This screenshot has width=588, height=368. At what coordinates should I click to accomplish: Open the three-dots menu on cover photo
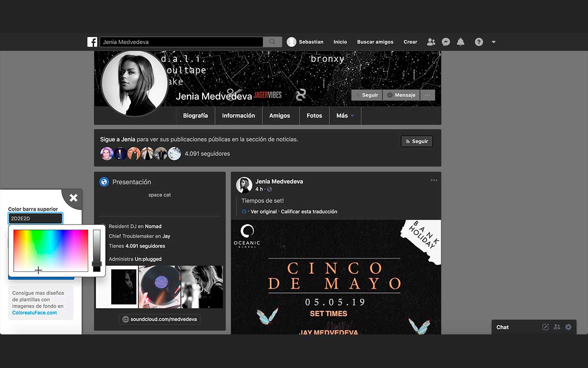[427, 95]
